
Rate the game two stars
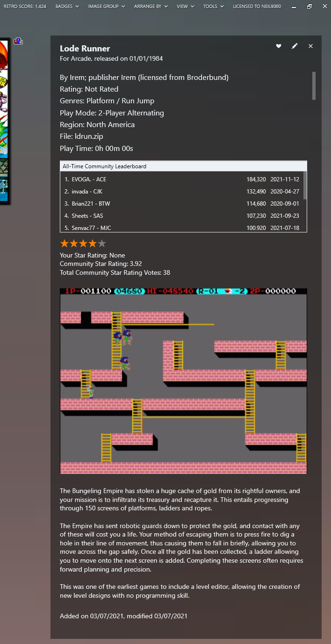74,243
